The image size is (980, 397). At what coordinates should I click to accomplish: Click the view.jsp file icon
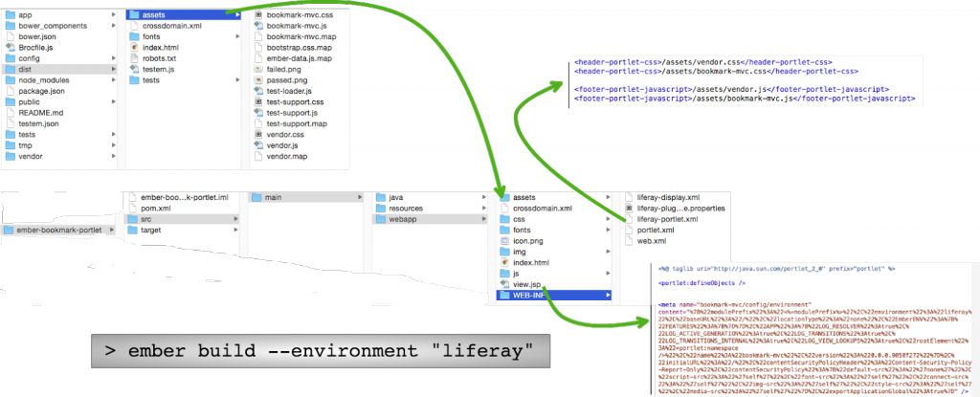(503, 284)
